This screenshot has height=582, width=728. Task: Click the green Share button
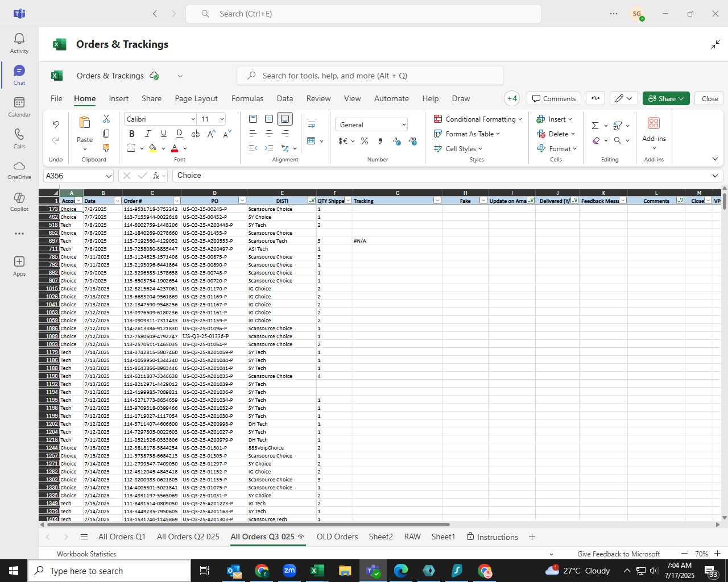point(666,98)
